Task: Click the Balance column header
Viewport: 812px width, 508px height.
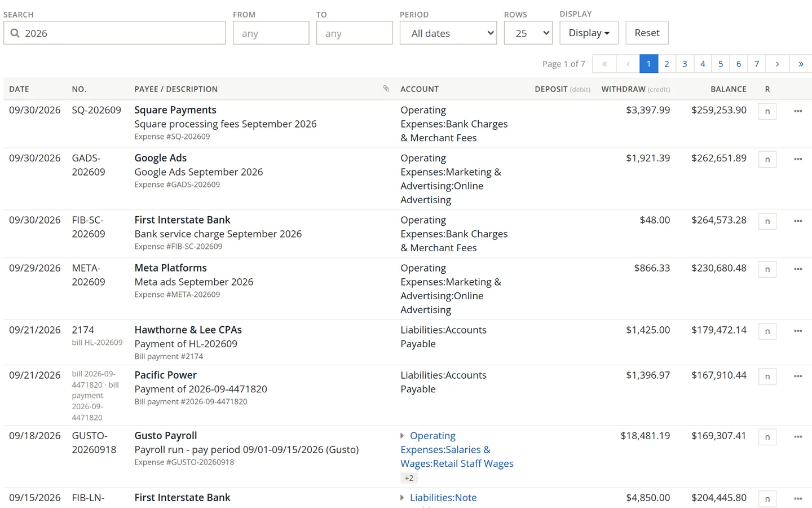Action: click(728, 89)
